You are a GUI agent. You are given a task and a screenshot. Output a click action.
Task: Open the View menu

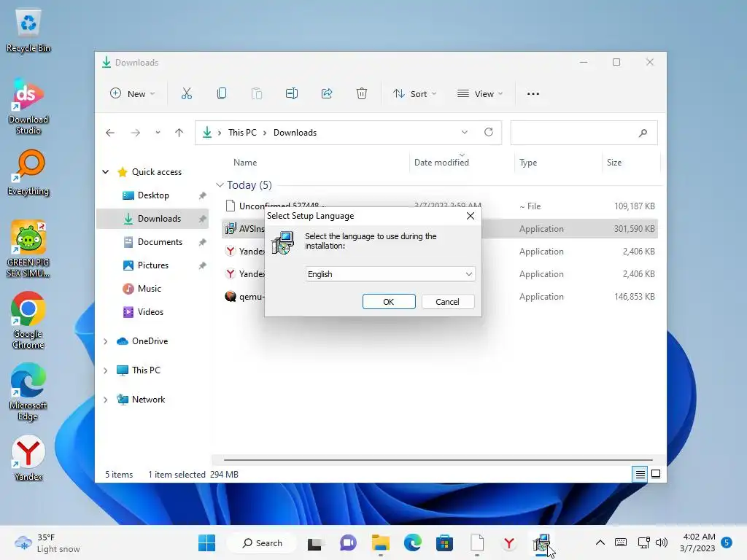click(480, 93)
